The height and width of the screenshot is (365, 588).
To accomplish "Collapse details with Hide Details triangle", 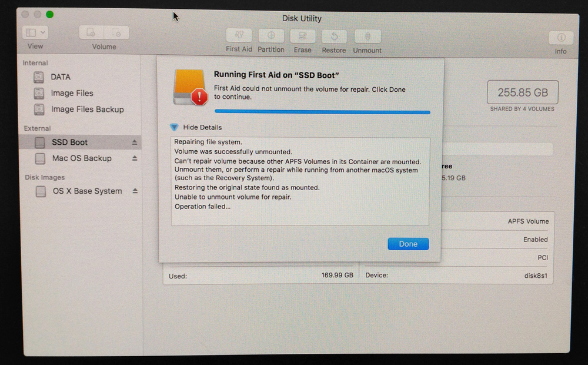I will pyautogui.click(x=174, y=127).
